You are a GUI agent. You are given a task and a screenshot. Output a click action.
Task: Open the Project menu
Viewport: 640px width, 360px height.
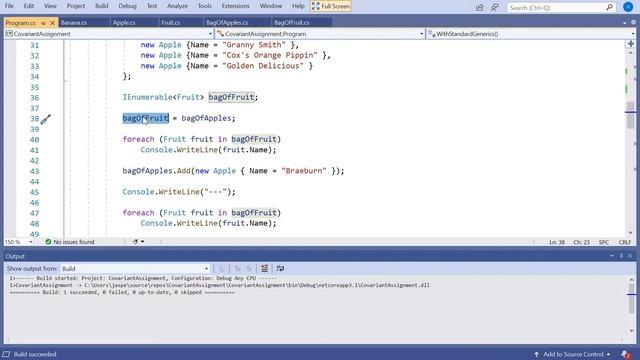[x=76, y=6]
